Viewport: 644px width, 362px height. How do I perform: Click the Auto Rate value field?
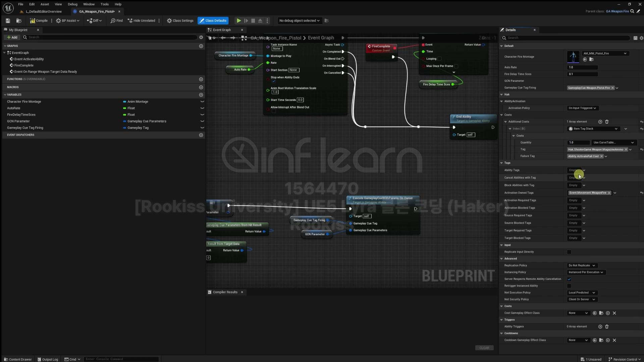(x=582, y=67)
